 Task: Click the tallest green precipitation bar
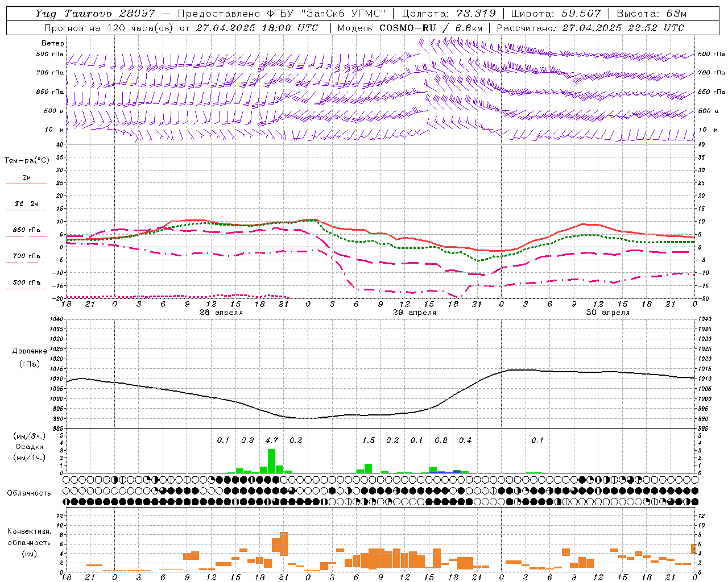[x=271, y=461]
